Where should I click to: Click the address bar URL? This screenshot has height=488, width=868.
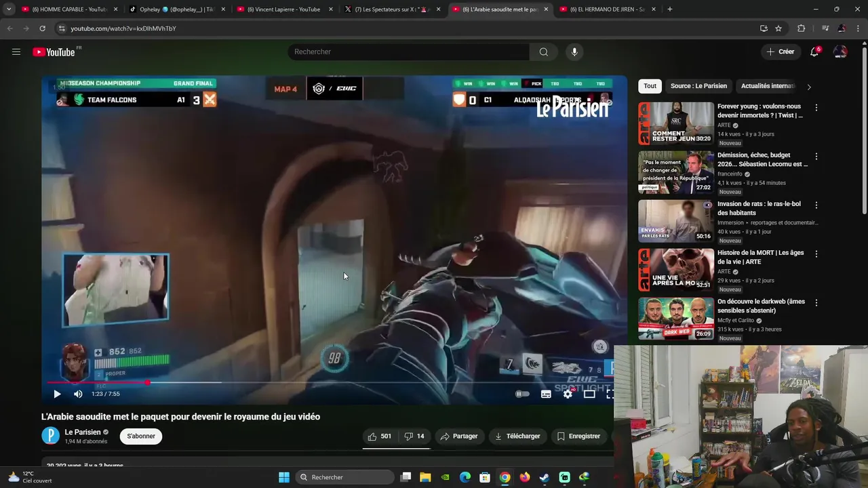tap(123, 28)
